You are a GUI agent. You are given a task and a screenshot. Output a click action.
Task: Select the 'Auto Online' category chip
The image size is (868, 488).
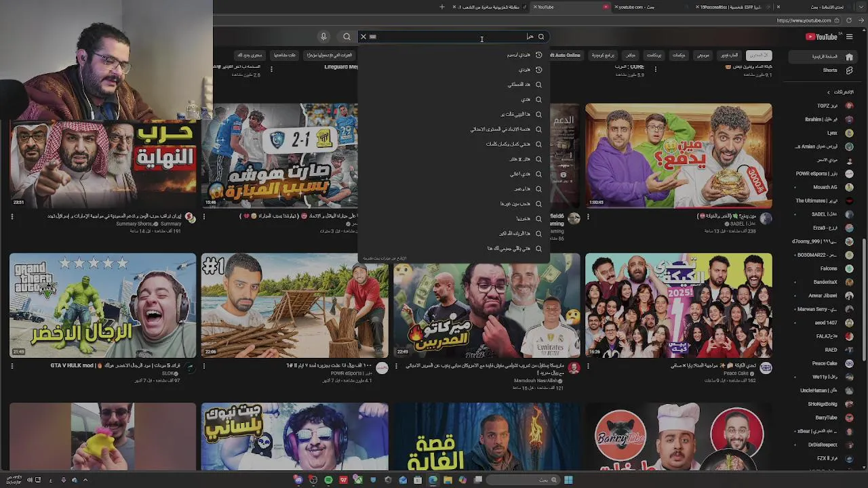pyautogui.click(x=566, y=55)
